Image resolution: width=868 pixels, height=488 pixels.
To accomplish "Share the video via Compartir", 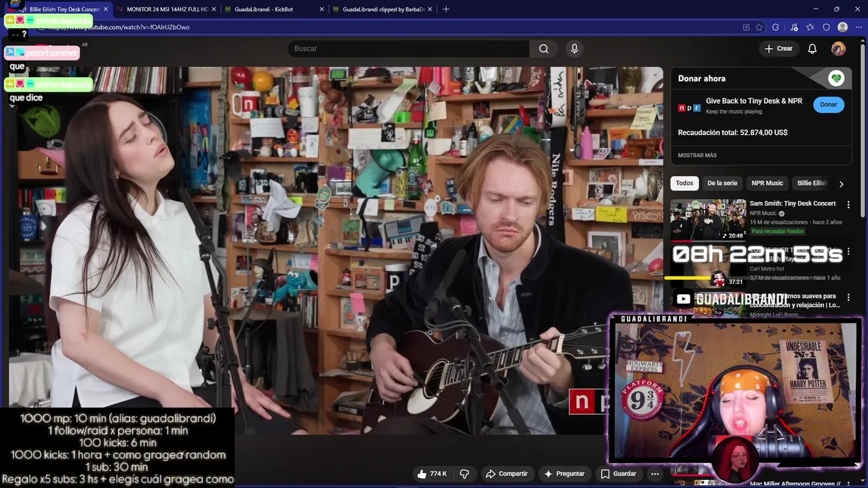I will click(506, 474).
